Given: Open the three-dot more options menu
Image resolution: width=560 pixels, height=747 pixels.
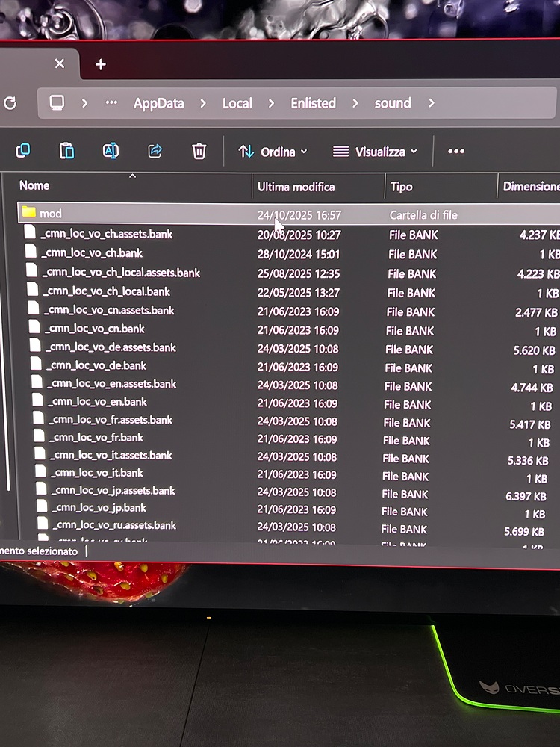Looking at the screenshot, I should click(456, 152).
